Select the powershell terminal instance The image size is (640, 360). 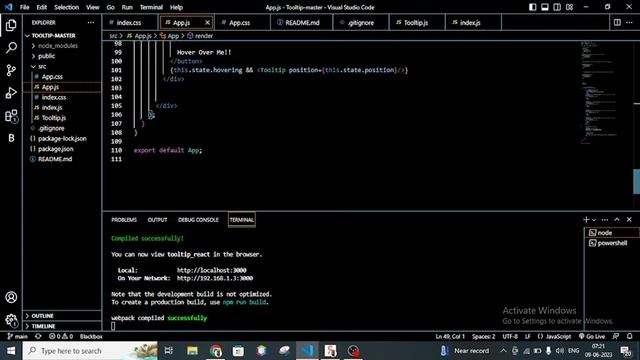click(611, 243)
